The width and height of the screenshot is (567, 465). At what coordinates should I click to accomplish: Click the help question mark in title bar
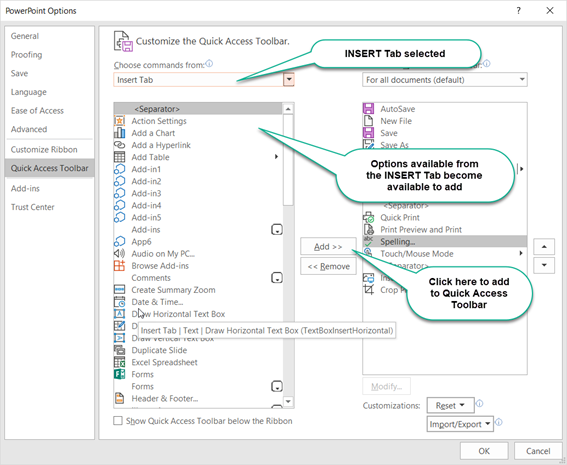[x=519, y=10]
